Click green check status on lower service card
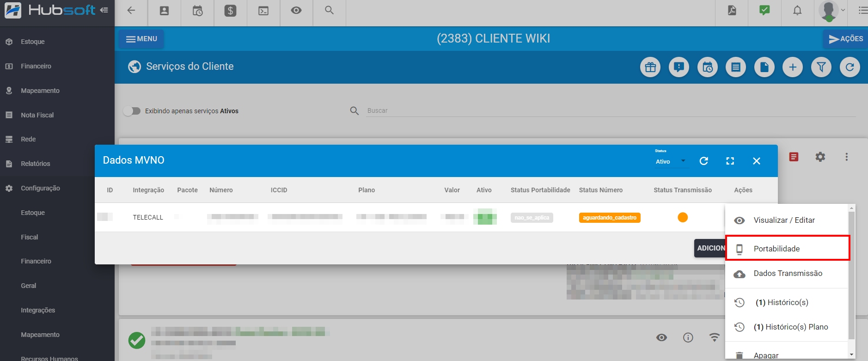Screen dimensions: 868x361 pyautogui.click(x=137, y=341)
